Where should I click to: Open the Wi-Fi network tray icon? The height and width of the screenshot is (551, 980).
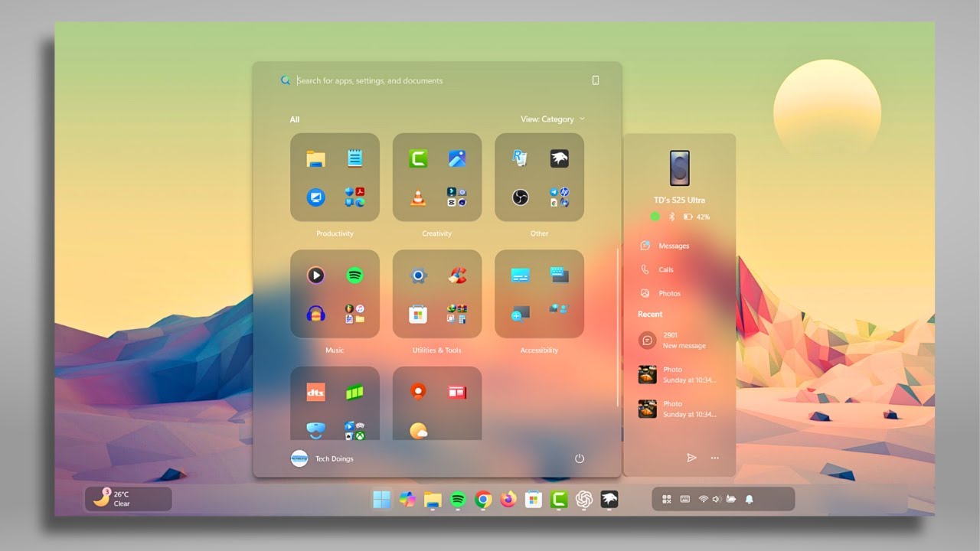point(703,499)
